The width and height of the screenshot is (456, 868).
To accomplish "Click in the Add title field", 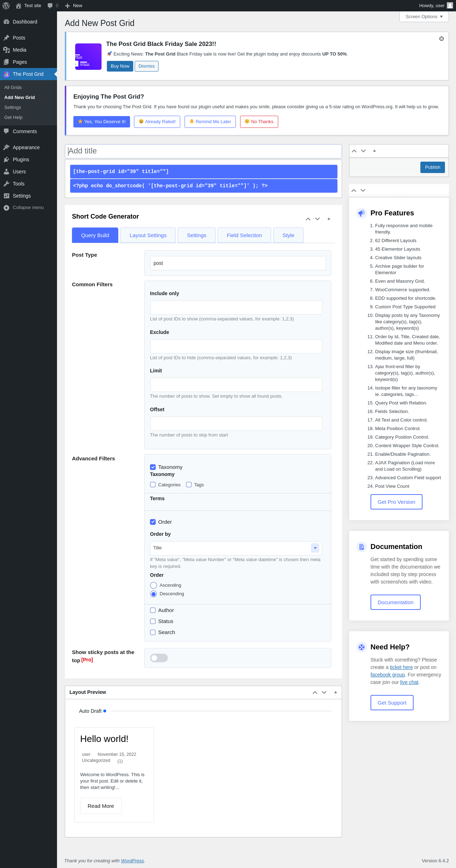I will pos(203,151).
